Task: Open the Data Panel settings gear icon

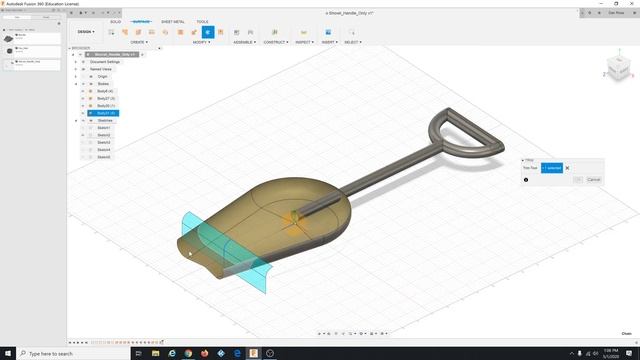Action: tap(59, 24)
